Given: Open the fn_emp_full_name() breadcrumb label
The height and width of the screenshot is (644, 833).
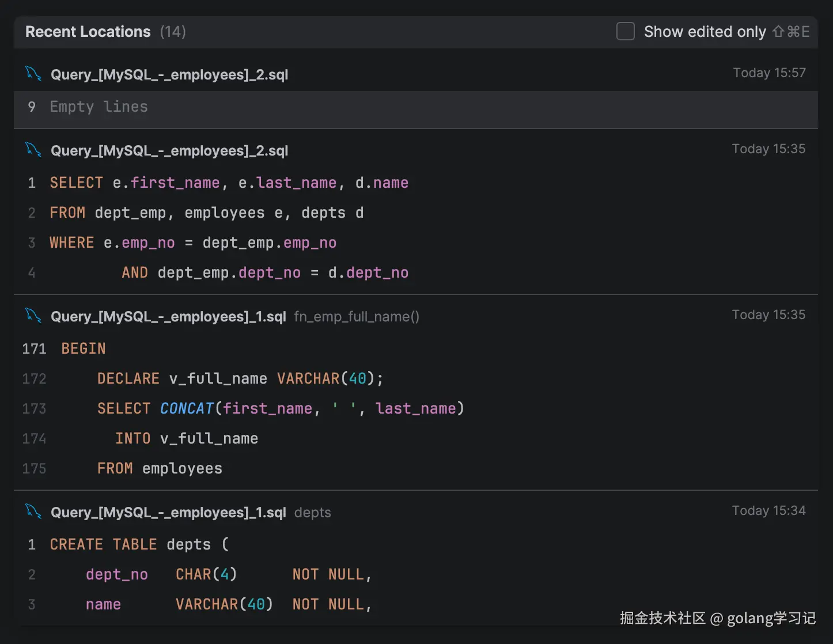Looking at the screenshot, I should coord(357,317).
